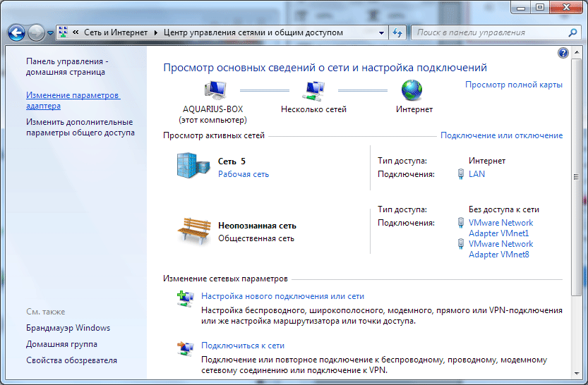Click the AQUARIUS-BOX computer icon

[215, 90]
